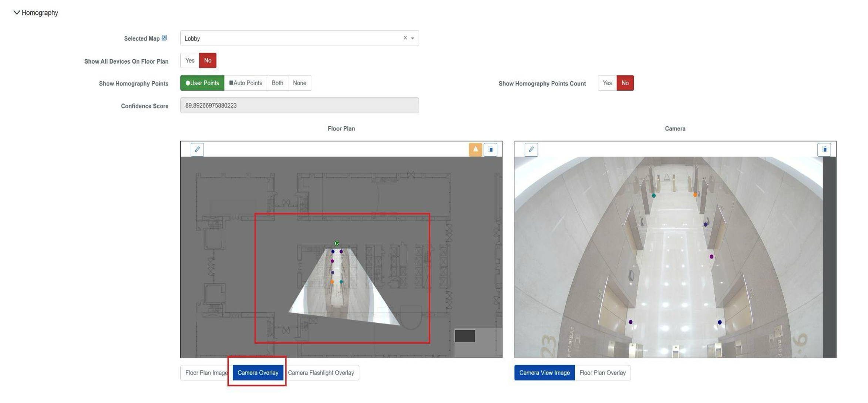Click the Camera Flashlight Overlay button
The height and width of the screenshot is (403, 868).
pyautogui.click(x=322, y=372)
